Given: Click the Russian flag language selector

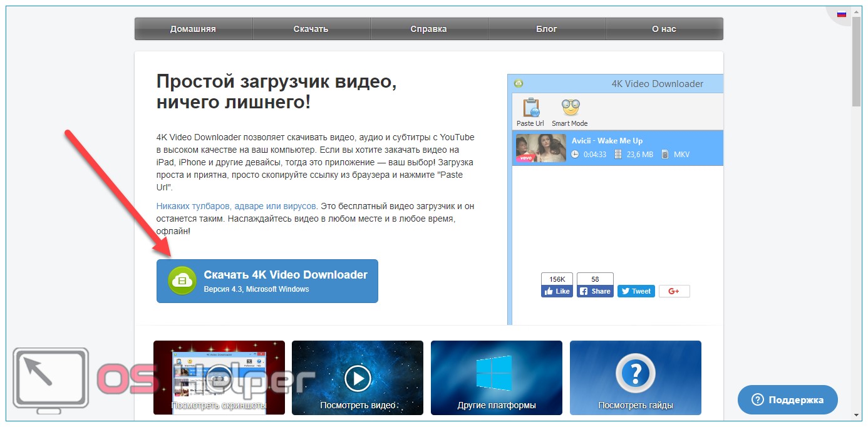Looking at the screenshot, I should pyautogui.click(x=842, y=13).
